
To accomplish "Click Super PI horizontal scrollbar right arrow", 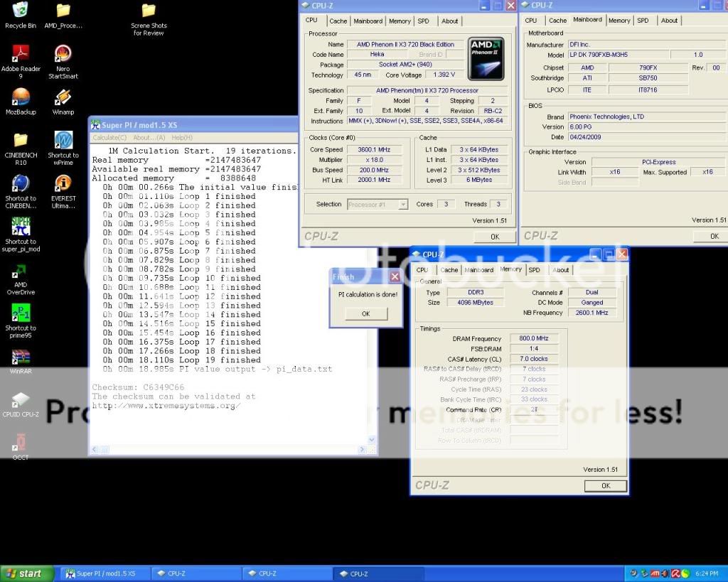I will [x=362, y=449].
